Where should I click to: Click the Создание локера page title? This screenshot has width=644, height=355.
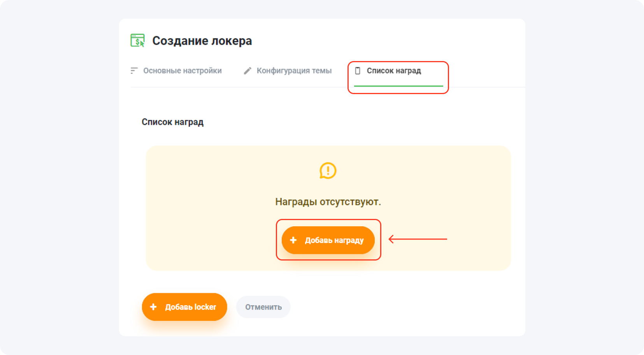point(202,40)
